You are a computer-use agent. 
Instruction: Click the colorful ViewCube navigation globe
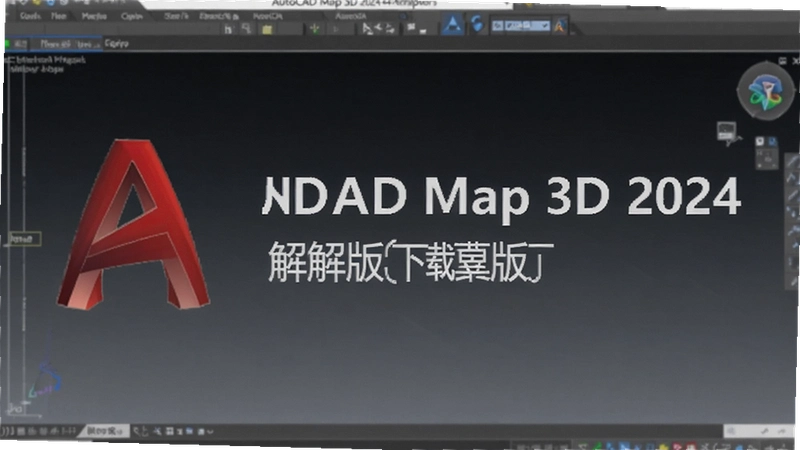tap(765, 91)
